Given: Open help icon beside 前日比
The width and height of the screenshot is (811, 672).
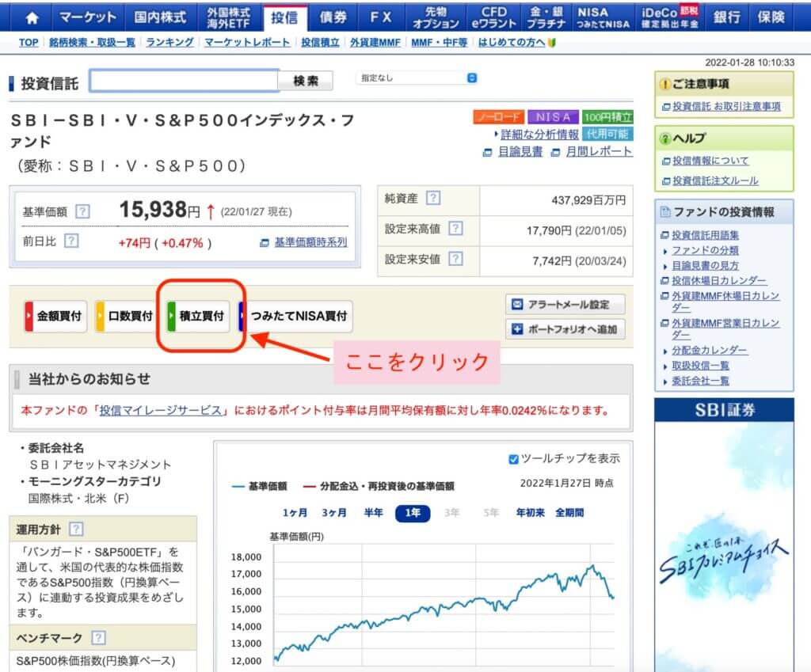Looking at the screenshot, I should (x=71, y=241).
